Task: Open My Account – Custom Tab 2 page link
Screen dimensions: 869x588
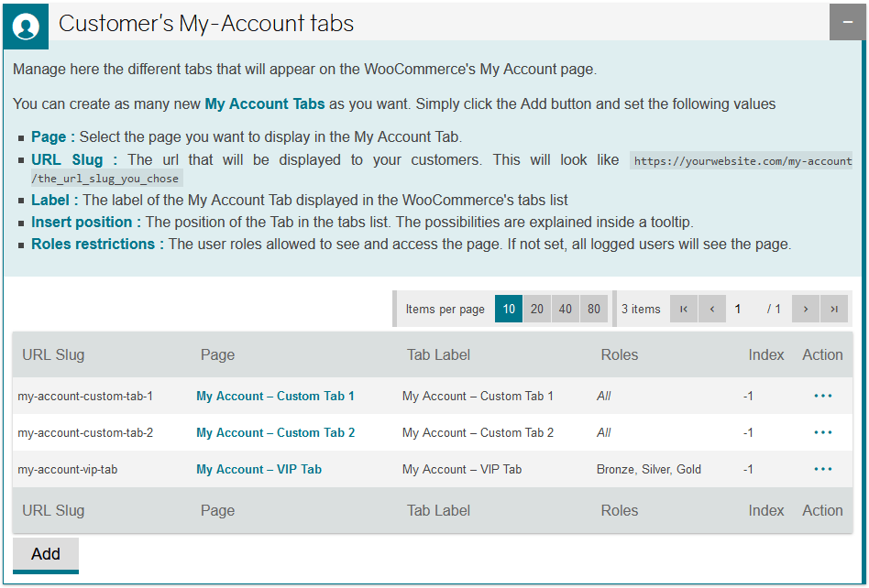Action: click(275, 432)
